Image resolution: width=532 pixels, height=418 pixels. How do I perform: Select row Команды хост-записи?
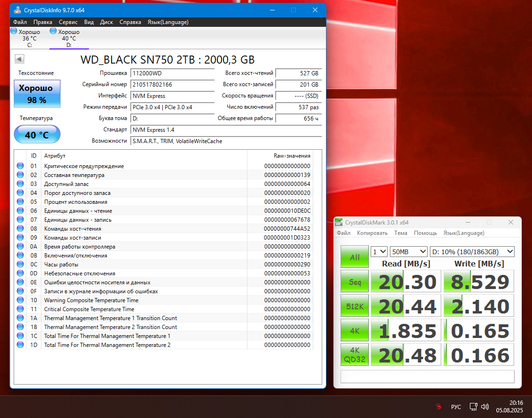click(x=164, y=237)
